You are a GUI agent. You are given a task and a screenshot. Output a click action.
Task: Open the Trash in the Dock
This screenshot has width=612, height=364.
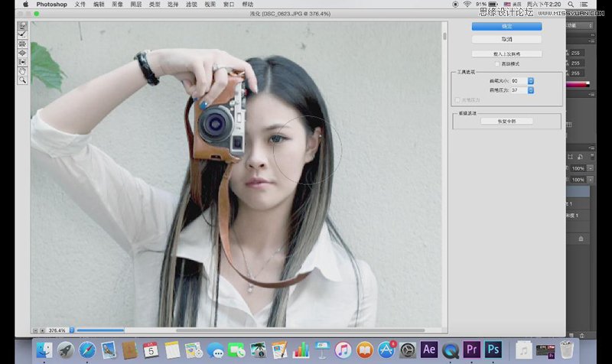coord(567,350)
